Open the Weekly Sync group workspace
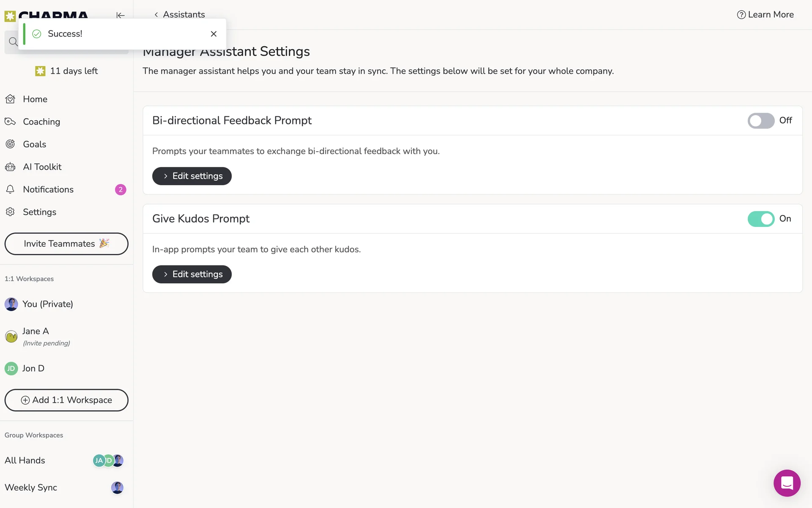This screenshot has width=812, height=508. 31,487
